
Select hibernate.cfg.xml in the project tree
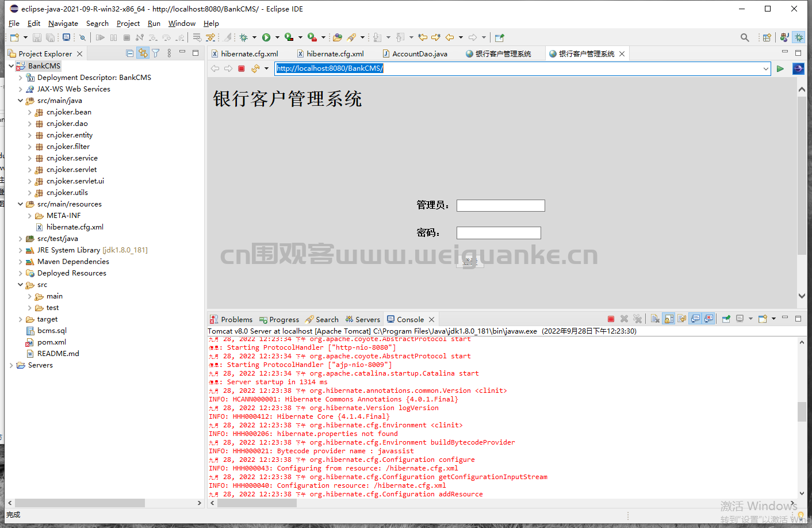(x=75, y=227)
